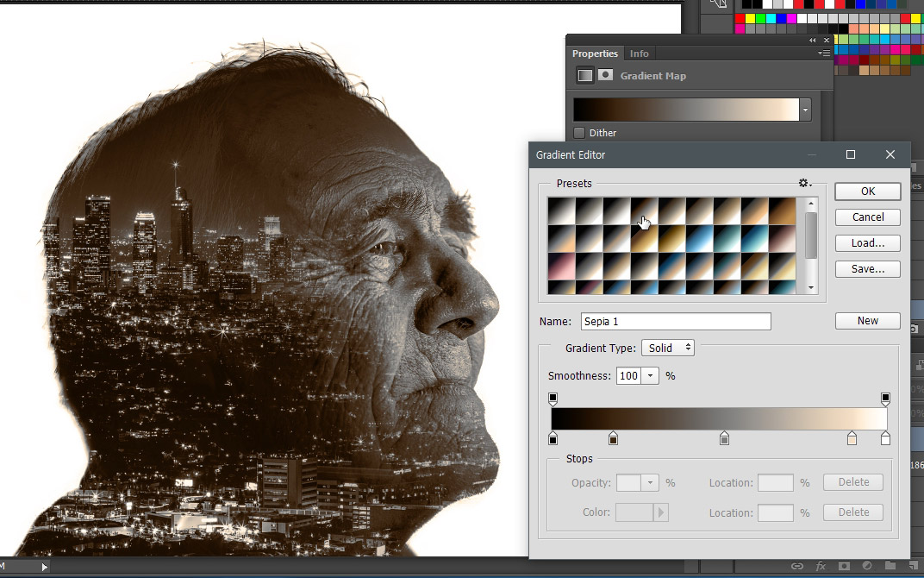Click the gradient ramp bar in Gradient Editor
The width and height of the screenshot is (924, 578).
point(719,418)
